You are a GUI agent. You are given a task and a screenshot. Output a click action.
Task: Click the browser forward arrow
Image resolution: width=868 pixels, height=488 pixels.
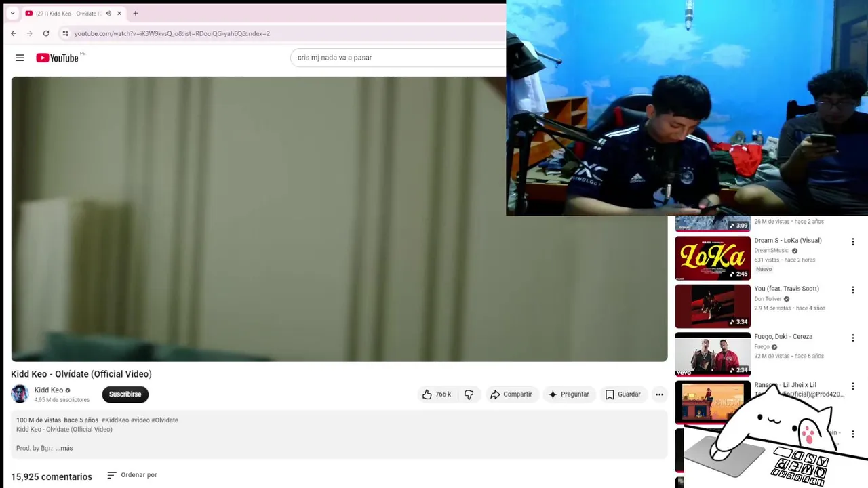tap(30, 33)
